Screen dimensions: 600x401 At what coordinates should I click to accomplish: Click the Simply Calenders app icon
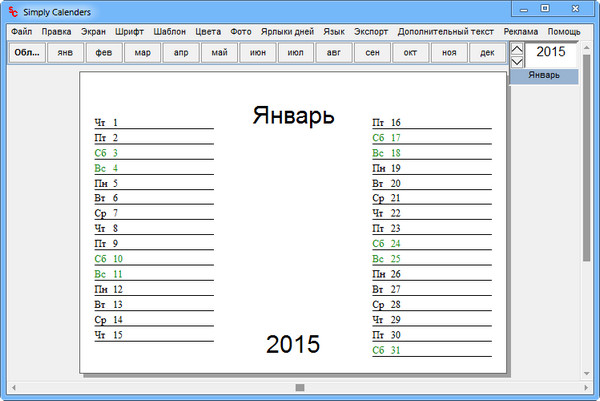point(11,9)
